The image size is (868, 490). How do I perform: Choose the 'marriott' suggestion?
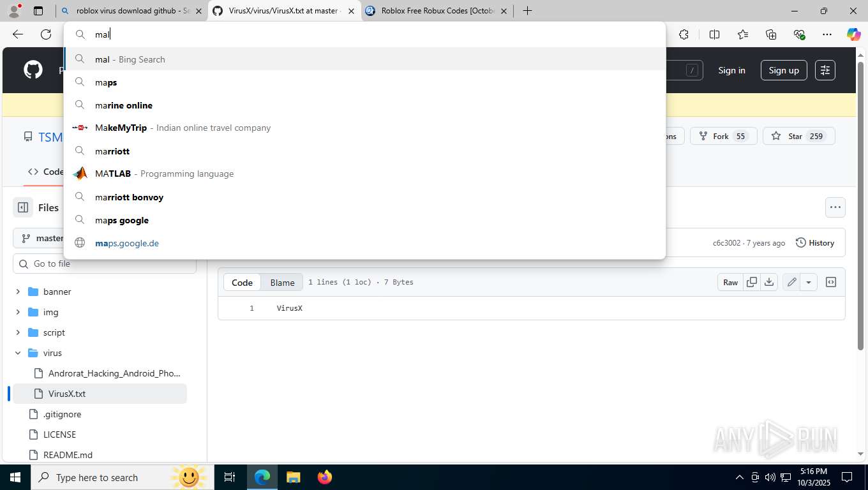(364, 151)
